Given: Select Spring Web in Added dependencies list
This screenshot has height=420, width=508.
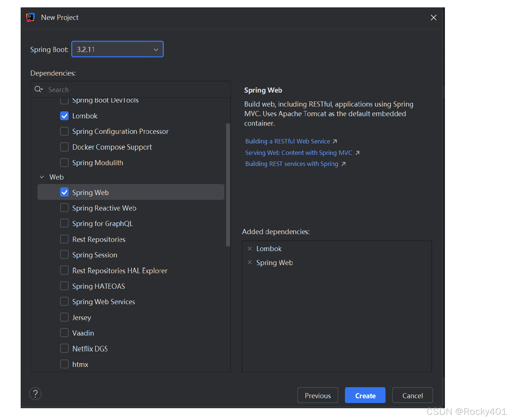Looking at the screenshot, I should pos(274,263).
